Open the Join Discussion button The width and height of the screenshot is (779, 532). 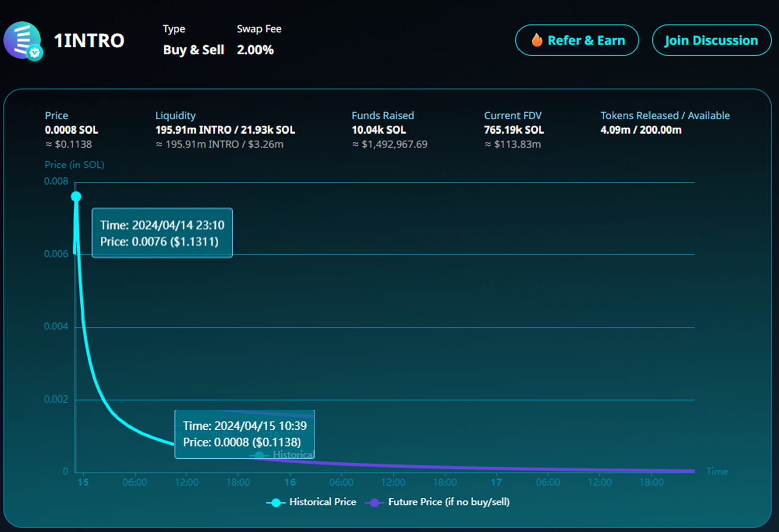click(711, 40)
